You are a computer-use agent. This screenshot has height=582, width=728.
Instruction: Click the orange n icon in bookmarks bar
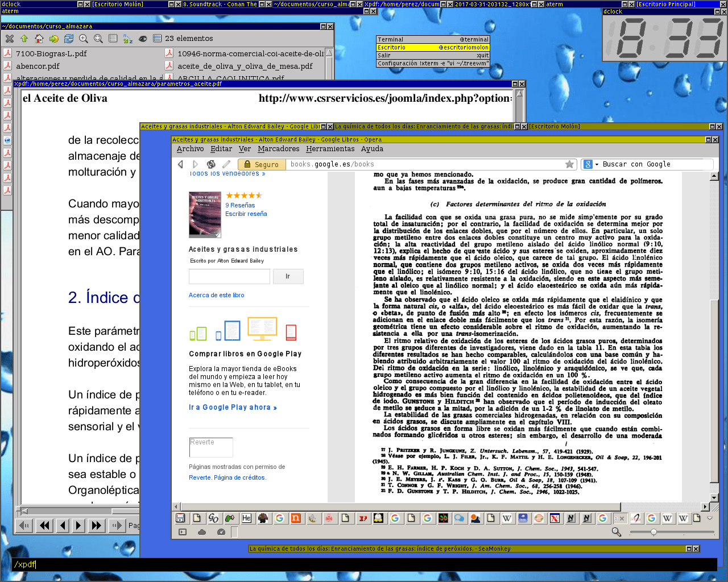pyautogui.click(x=296, y=518)
